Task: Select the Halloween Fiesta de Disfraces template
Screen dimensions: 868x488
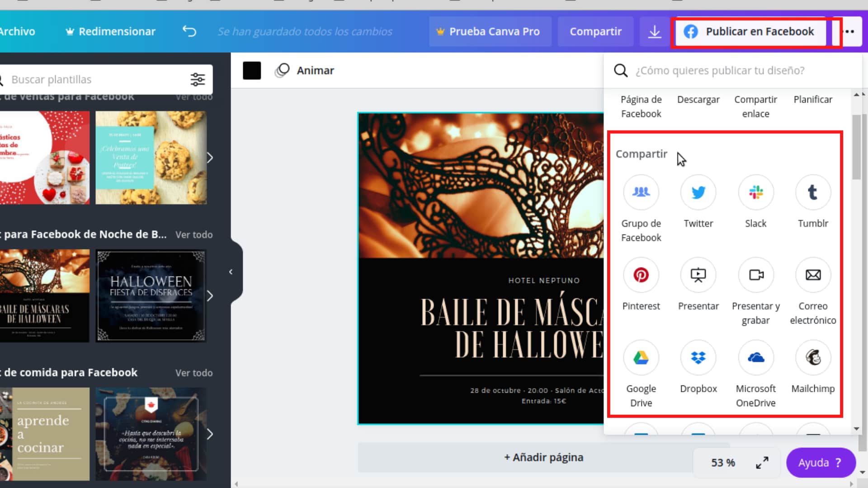Action: point(151,296)
